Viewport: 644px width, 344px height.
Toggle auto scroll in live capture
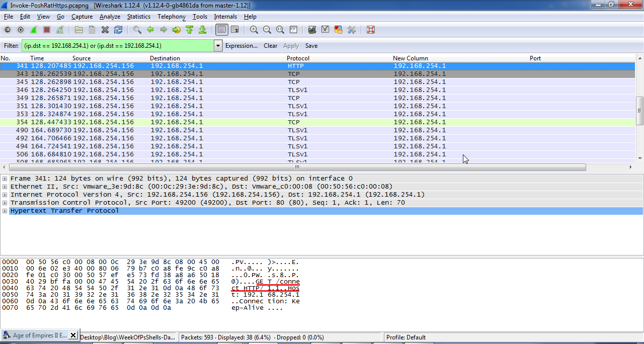click(x=234, y=30)
